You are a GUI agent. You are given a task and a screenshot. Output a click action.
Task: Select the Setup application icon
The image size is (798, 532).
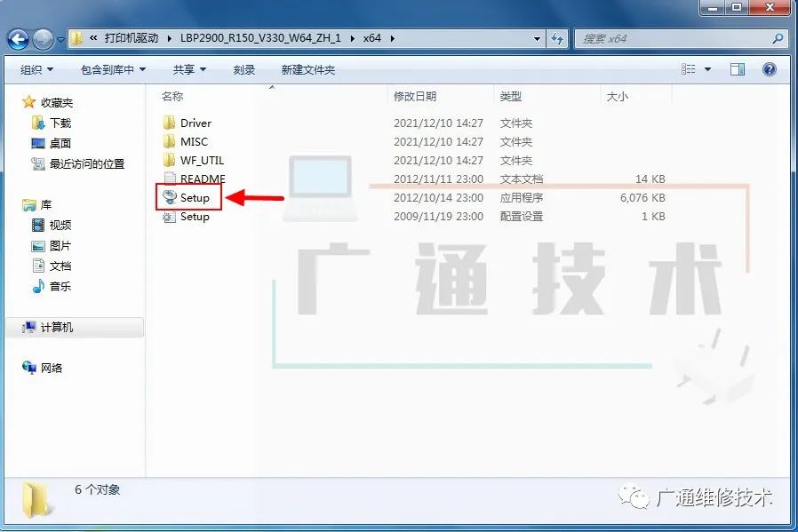169,197
